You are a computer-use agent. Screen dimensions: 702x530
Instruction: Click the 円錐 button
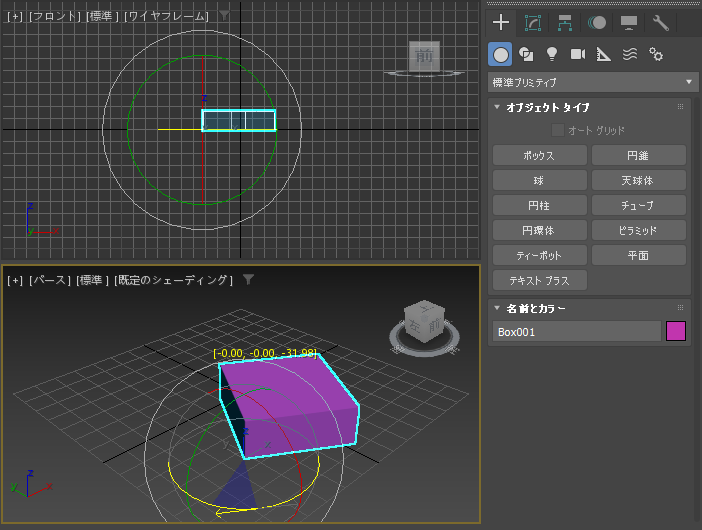[x=639, y=155]
